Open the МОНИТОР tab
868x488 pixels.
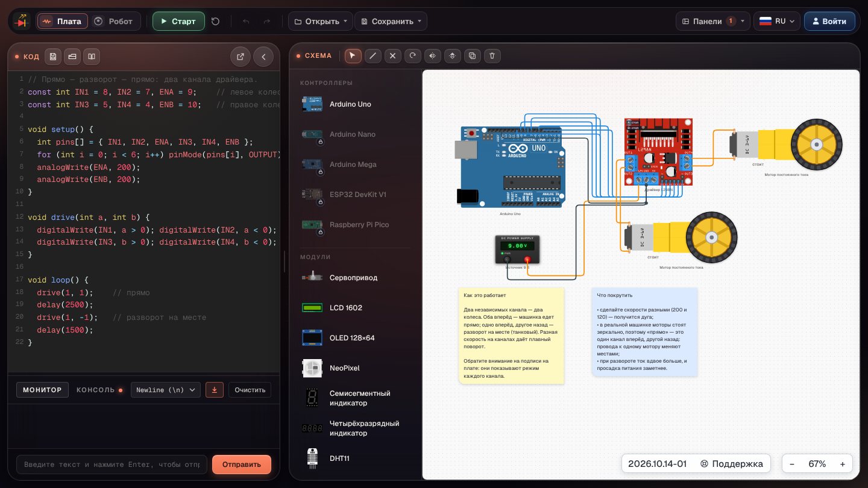pos(42,390)
